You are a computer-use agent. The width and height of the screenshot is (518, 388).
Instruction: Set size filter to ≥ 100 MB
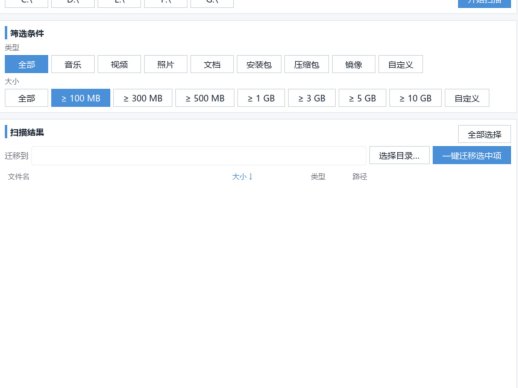coord(81,98)
